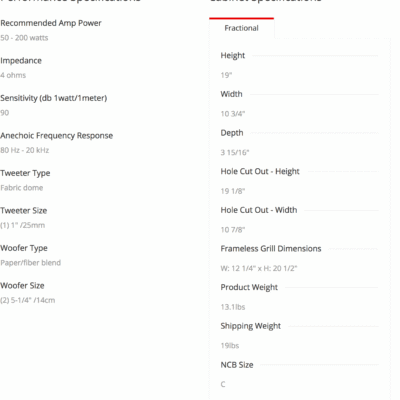Select the Hole Cut Out - Width label
This screenshot has height=400, width=400.
(259, 210)
